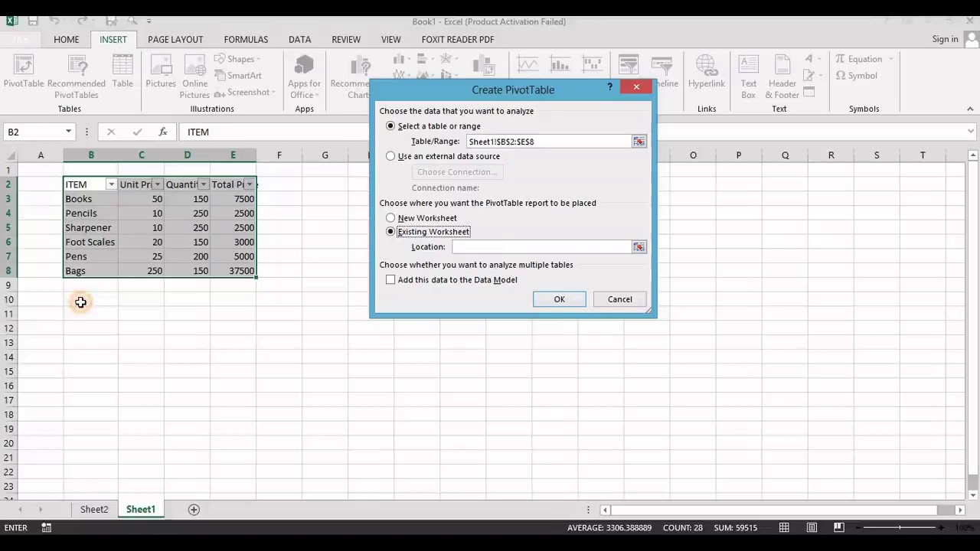Expand the Shapes dropdown
980x551 pixels.
coord(258,59)
